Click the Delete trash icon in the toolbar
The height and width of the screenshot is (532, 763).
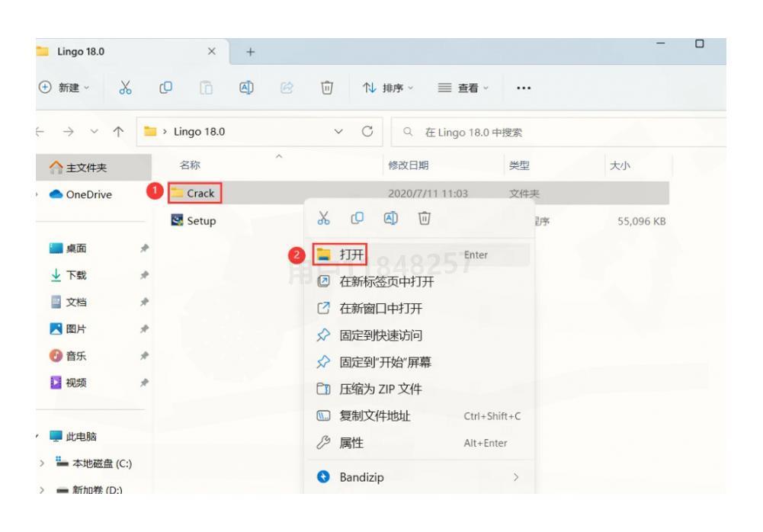(x=327, y=88)
